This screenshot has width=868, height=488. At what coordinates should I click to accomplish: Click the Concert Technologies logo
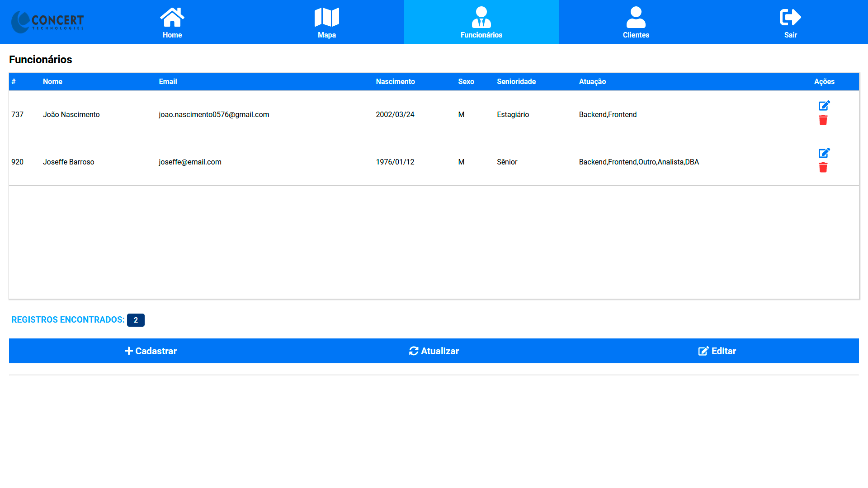(x=48, y=22)
